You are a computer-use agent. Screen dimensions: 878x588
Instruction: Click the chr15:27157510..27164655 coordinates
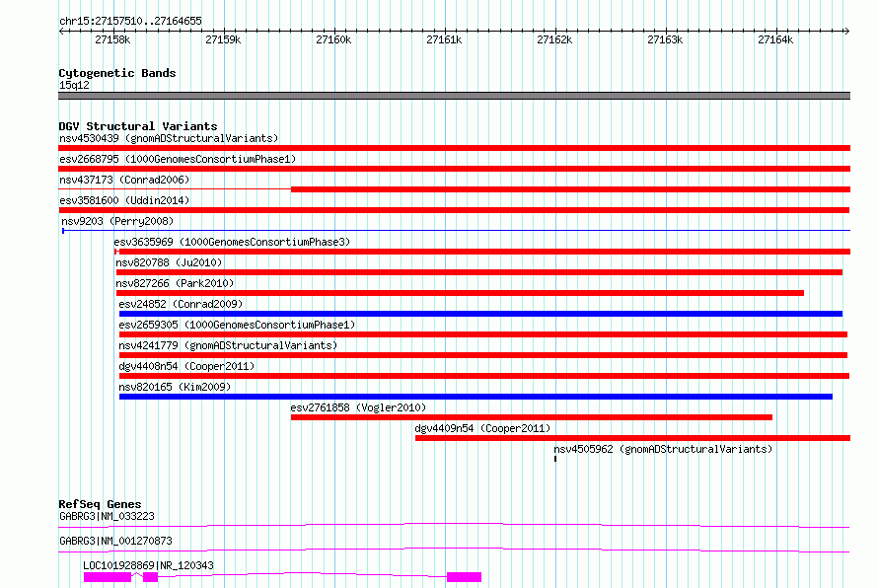point(130,21)
